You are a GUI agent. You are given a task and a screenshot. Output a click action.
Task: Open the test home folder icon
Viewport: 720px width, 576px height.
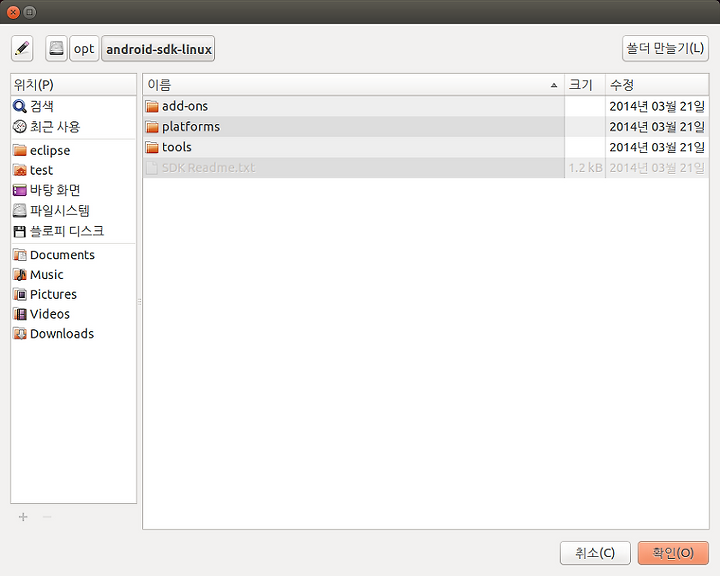coord(19,170)
